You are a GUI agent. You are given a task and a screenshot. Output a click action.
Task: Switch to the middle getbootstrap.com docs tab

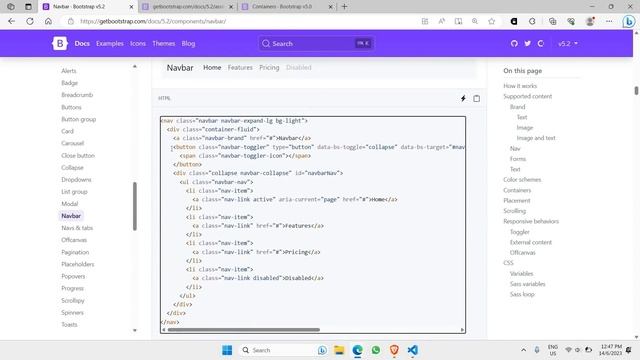coord(187,7)
